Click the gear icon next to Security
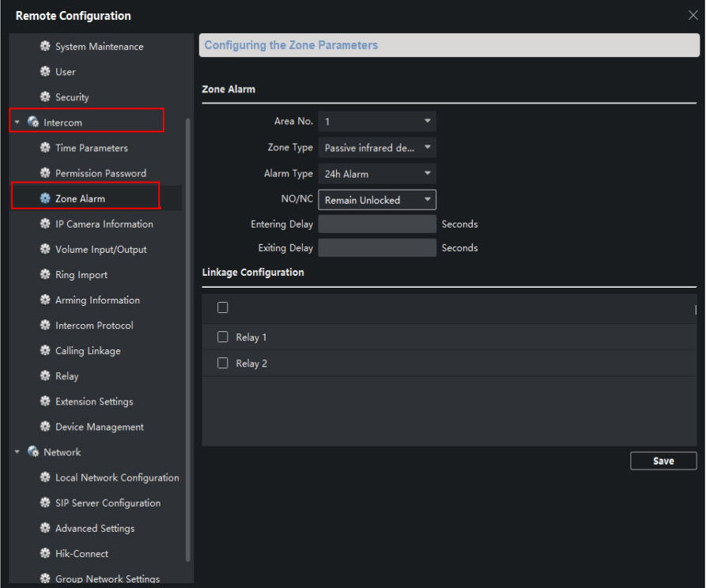Image resolution: width=706 pixels, height=588 pixels. click(45, 97)
